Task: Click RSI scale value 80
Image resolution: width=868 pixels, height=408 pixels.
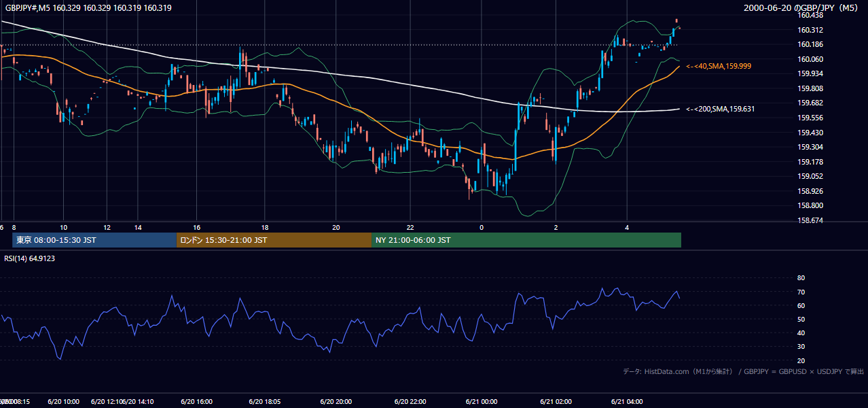Action: tap(801, 278)
